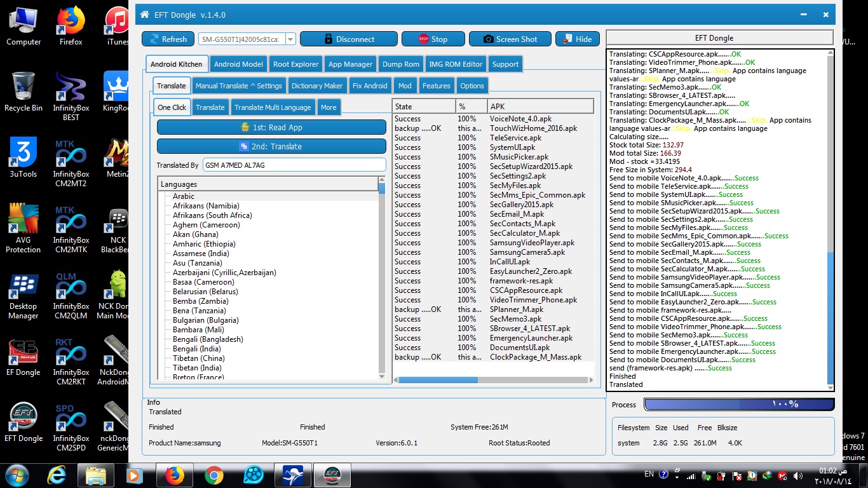The image size is (868, 488).
Task: Switch to App Manager tab
Action: (350, 64)
